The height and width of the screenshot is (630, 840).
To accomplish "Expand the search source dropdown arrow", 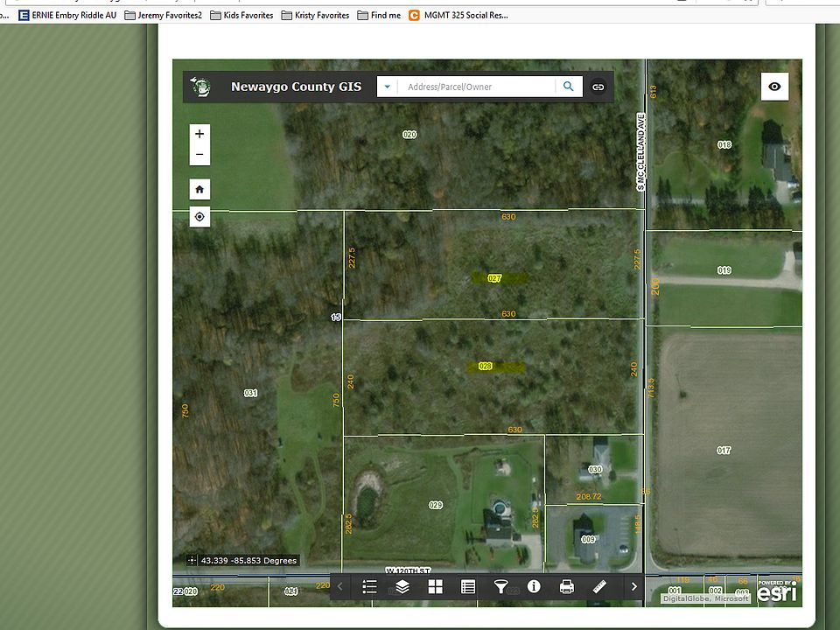I will pyautogui.click(x=388, y=87).
